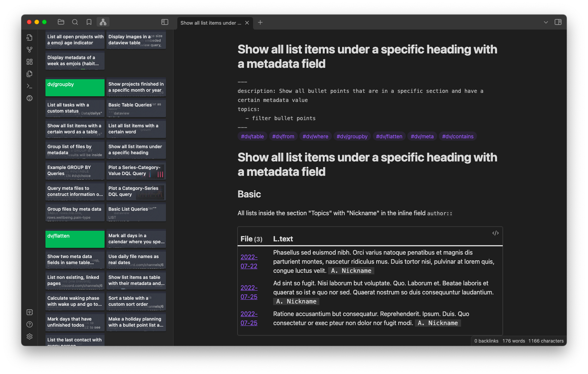Screen dimensions: 588x374
Task: Open the bookmarks pane icon
Action: (89, 22)
